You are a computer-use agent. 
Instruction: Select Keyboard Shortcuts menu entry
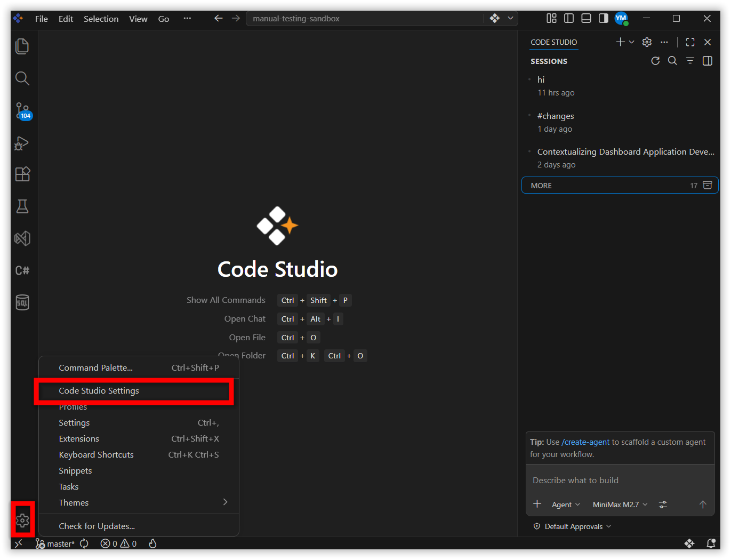(x=139, y=454)
